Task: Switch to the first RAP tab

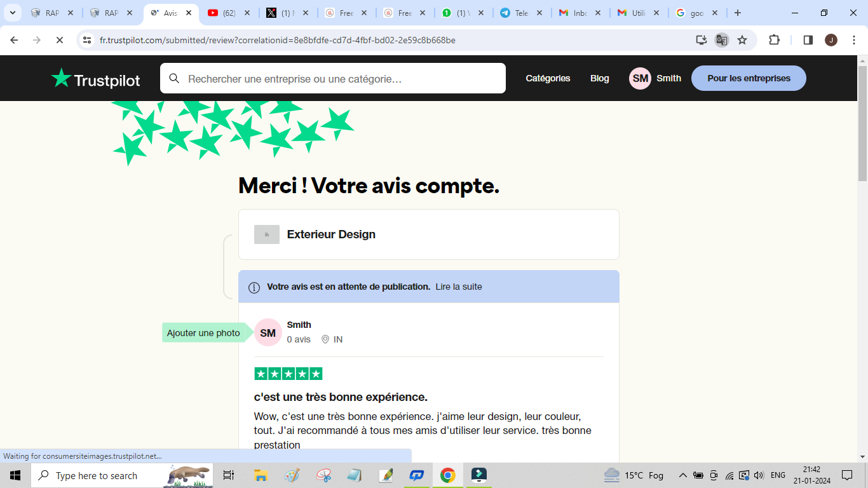Action: point(52,13)
